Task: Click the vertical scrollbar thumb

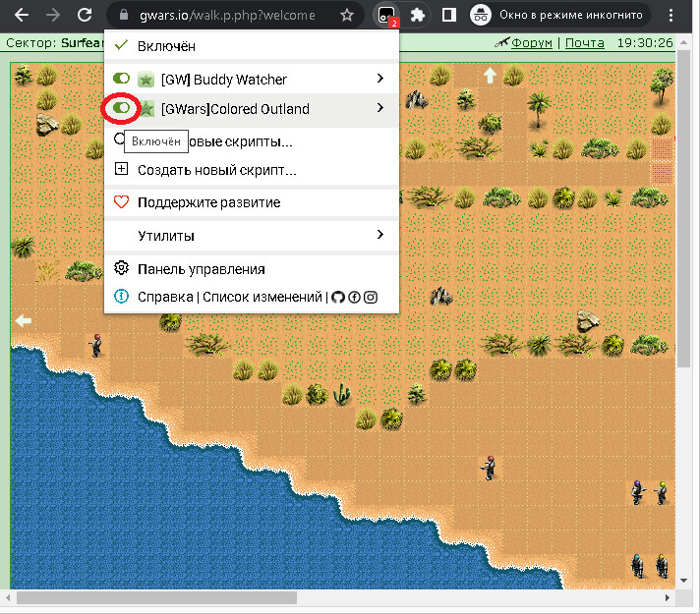Action: point(683,208)
